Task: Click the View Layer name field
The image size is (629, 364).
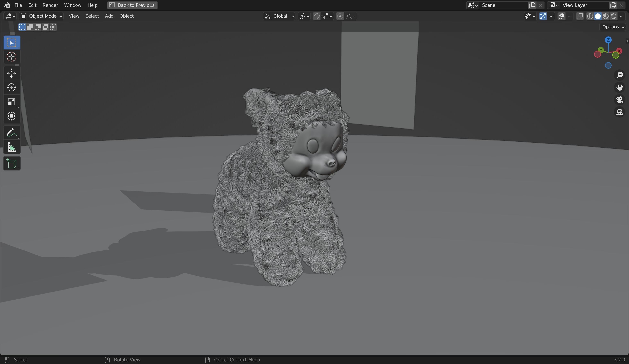Action: (x=584, y=5)
